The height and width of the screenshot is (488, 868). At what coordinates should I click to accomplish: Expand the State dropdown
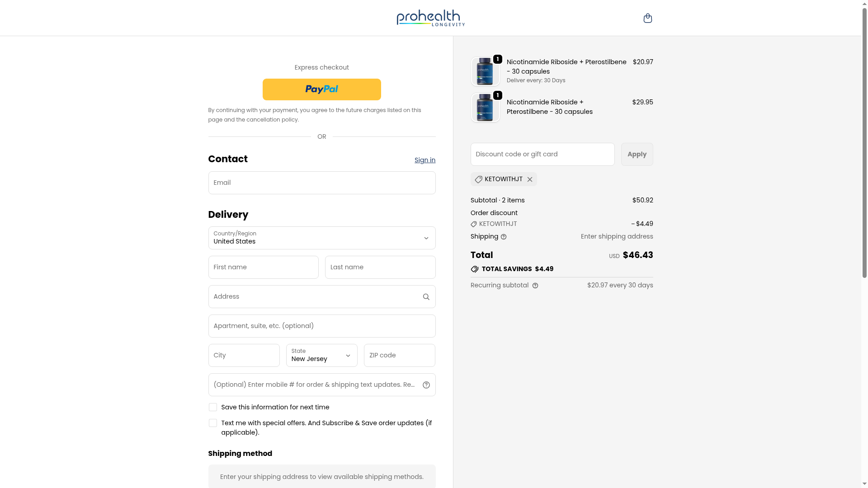(x=321, y=356)
